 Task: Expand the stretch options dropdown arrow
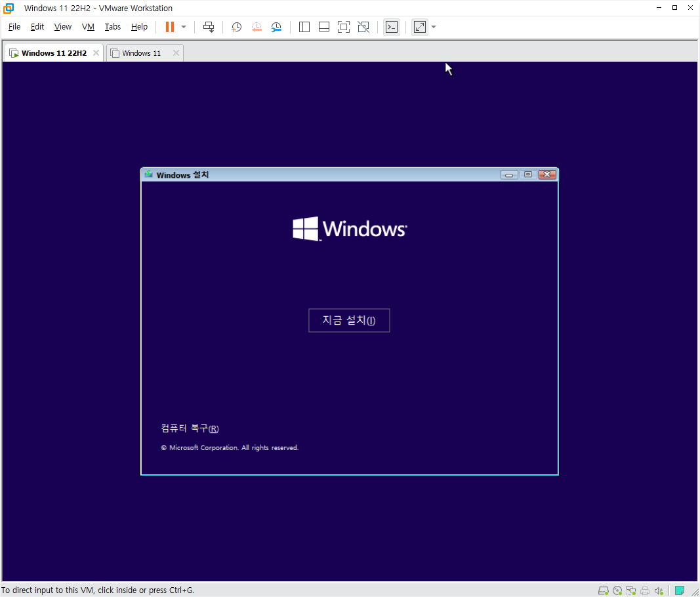pos(434,27)
